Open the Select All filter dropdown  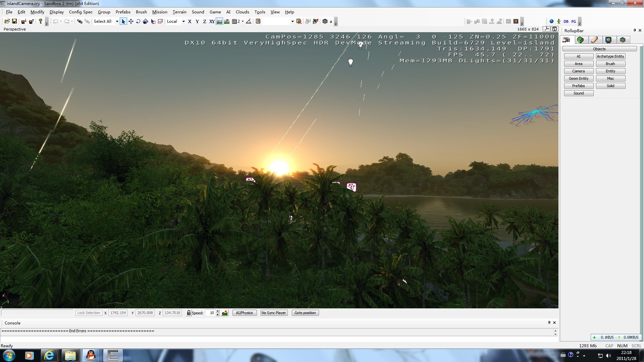(117, 21)
